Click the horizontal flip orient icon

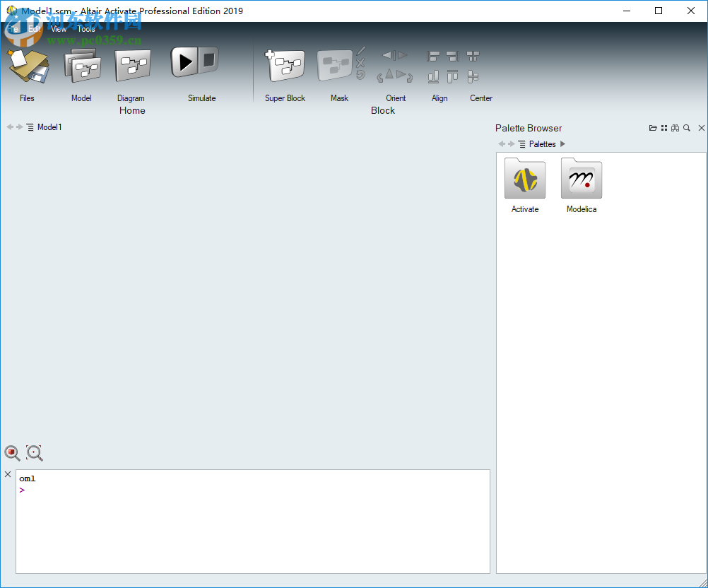coord(395,55)
